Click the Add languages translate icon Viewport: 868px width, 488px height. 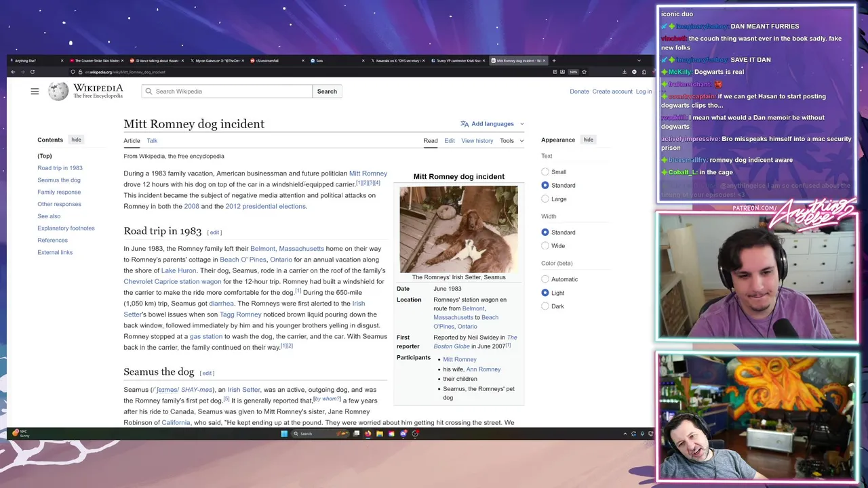tap(465, 124)
